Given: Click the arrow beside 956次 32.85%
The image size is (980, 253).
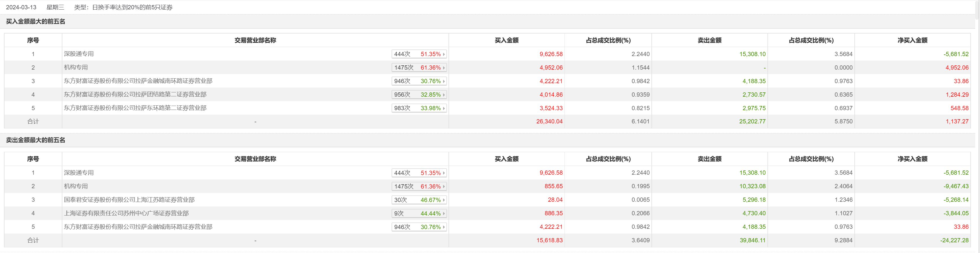Looking at the screenshot, I should [x=444, y=95].
